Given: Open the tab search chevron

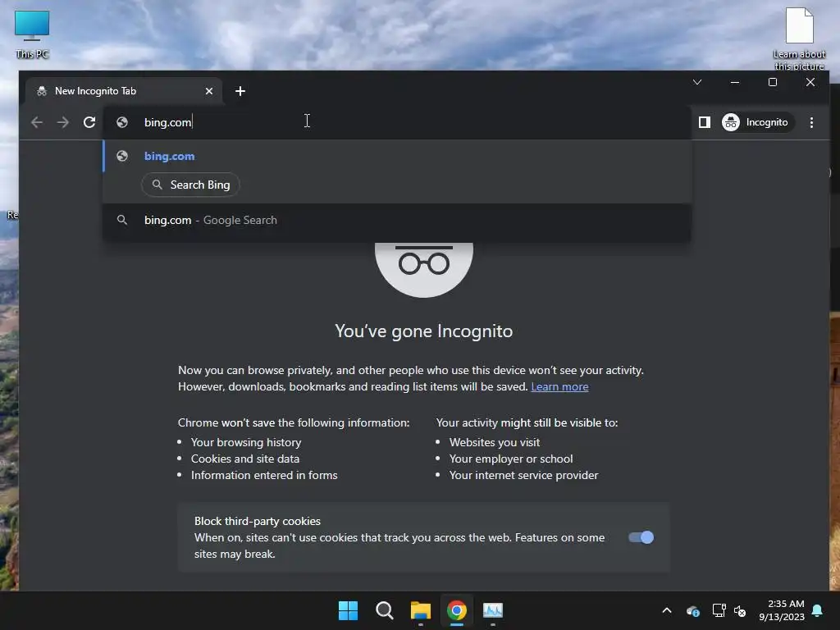Looking at the screenshot, I should coord(697,83).
